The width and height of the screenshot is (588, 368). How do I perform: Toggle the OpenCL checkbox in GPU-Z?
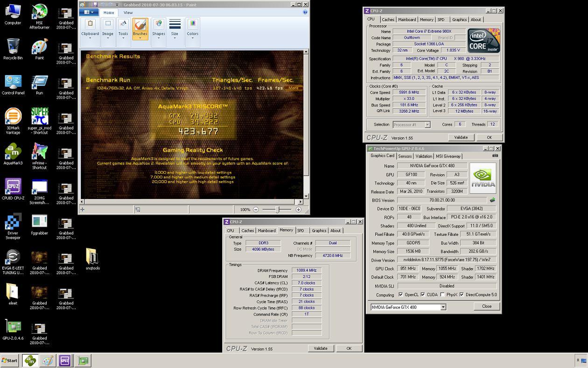pos(401,295)
